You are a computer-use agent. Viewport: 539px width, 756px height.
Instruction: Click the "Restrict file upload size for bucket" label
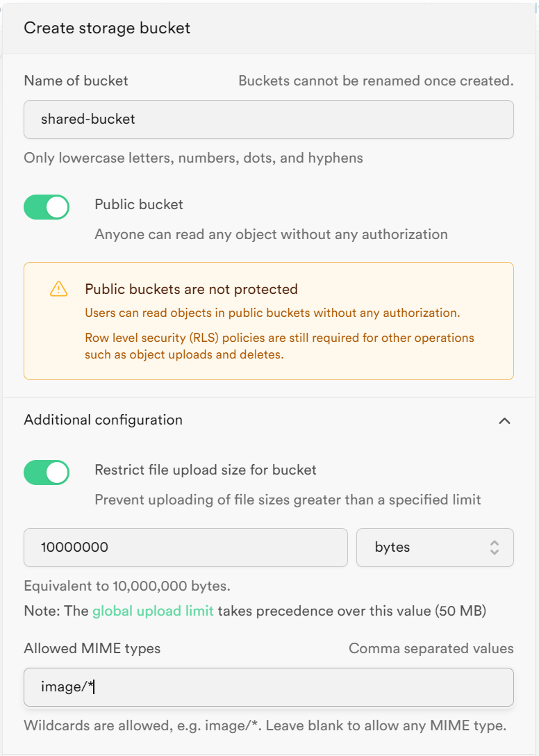206,470
